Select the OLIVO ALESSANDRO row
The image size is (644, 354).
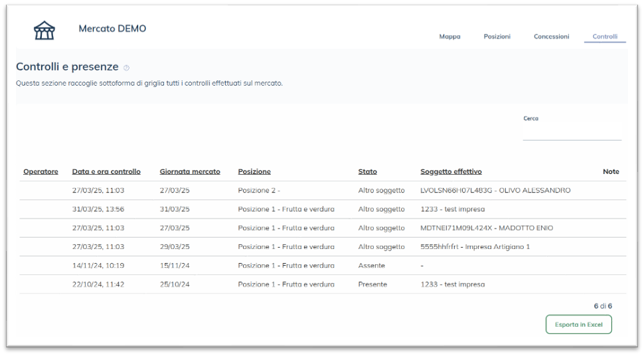coord(495,191)
